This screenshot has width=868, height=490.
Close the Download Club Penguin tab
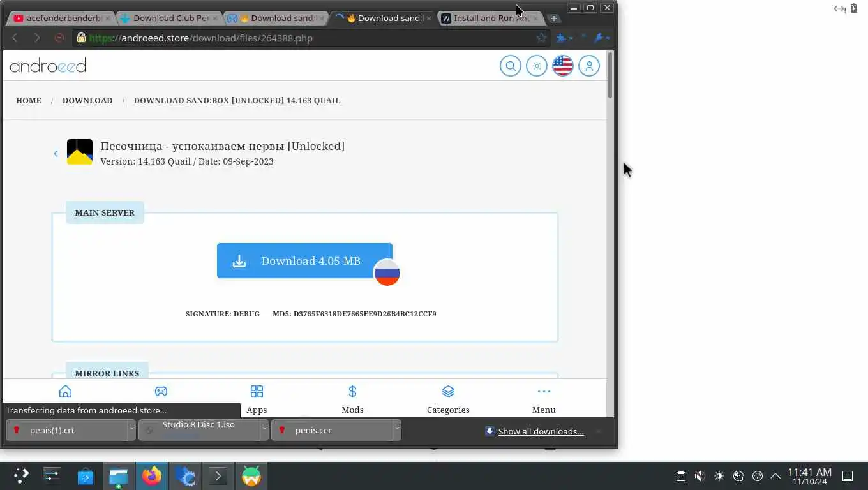[x=214, y=19]
